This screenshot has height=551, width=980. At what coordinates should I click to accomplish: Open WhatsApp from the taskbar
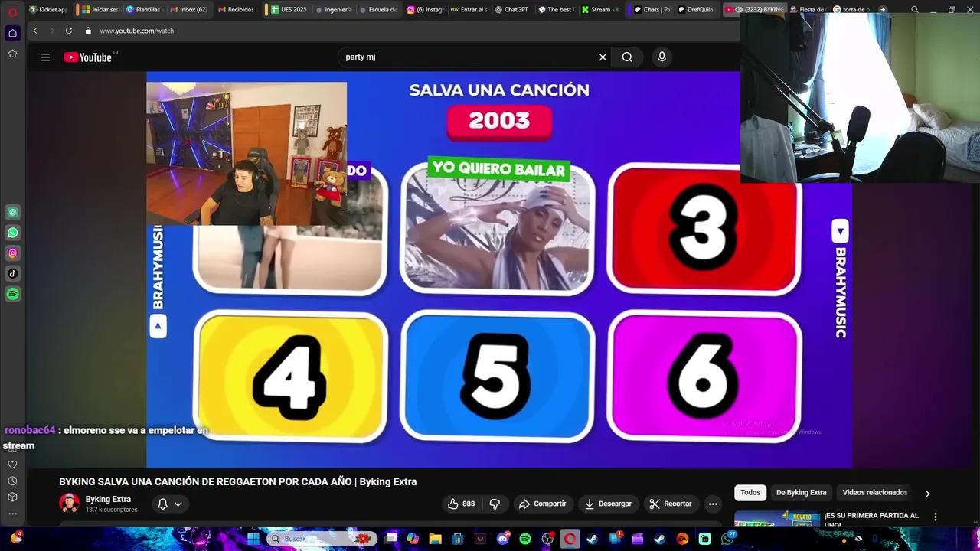(727, 539)
